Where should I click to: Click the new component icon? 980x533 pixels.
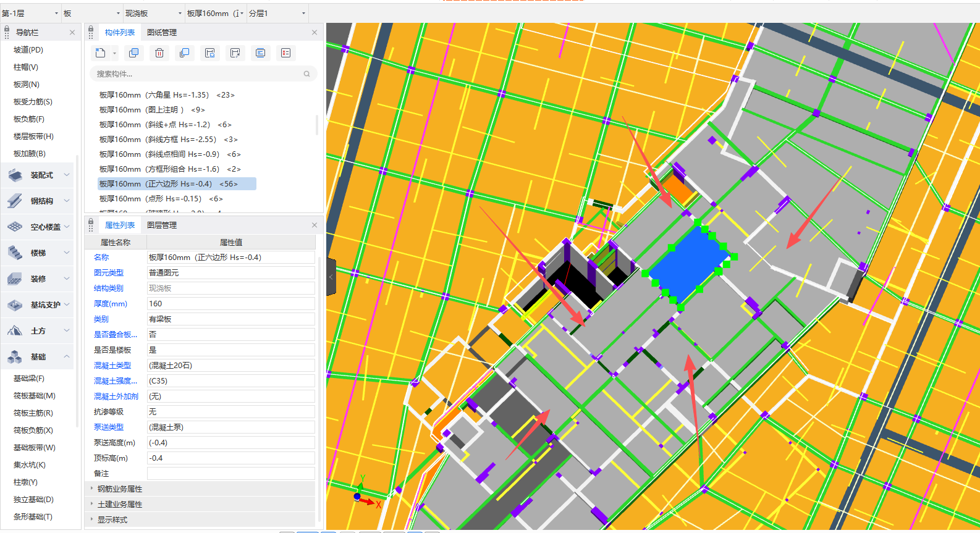(x=100, y=53)
